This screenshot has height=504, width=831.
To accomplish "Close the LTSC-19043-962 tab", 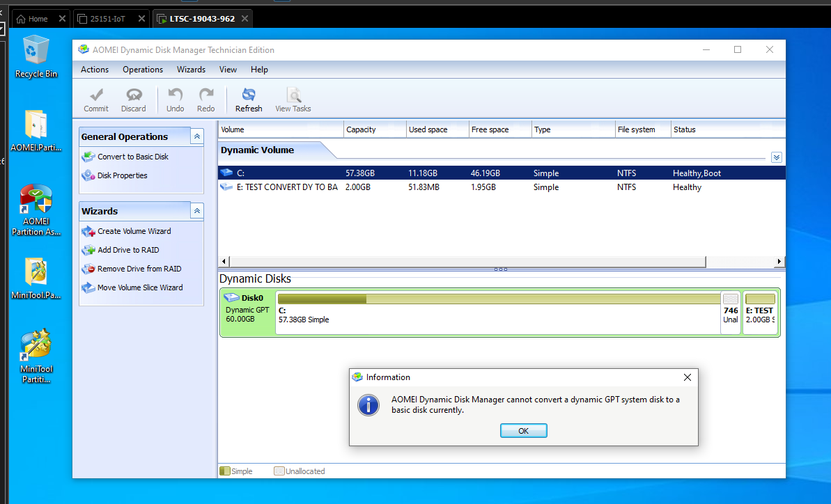I will [245, 19].
